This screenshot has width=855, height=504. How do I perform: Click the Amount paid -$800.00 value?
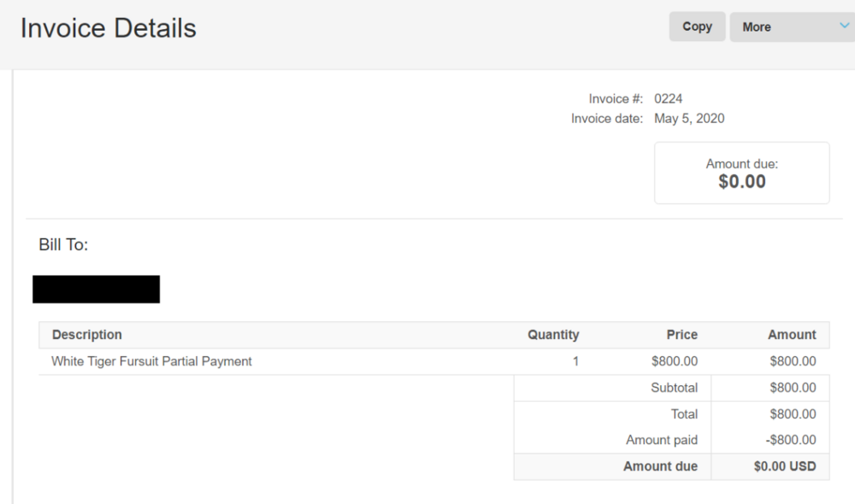(x=791, y=440)
